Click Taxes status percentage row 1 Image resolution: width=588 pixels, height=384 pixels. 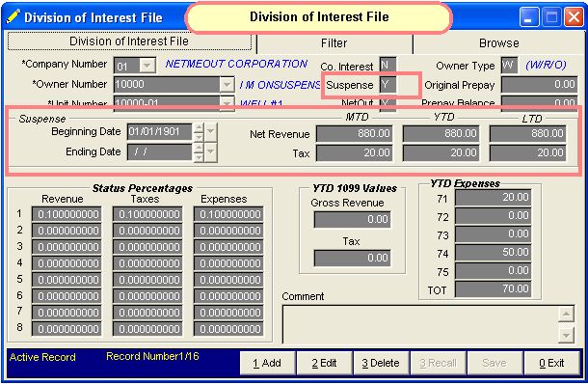[x=147, y=214]
